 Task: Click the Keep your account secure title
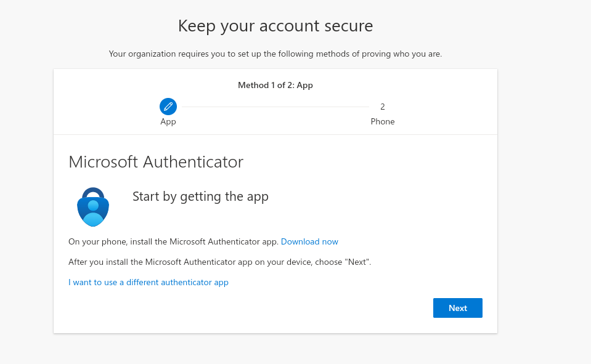coord(275,26)
